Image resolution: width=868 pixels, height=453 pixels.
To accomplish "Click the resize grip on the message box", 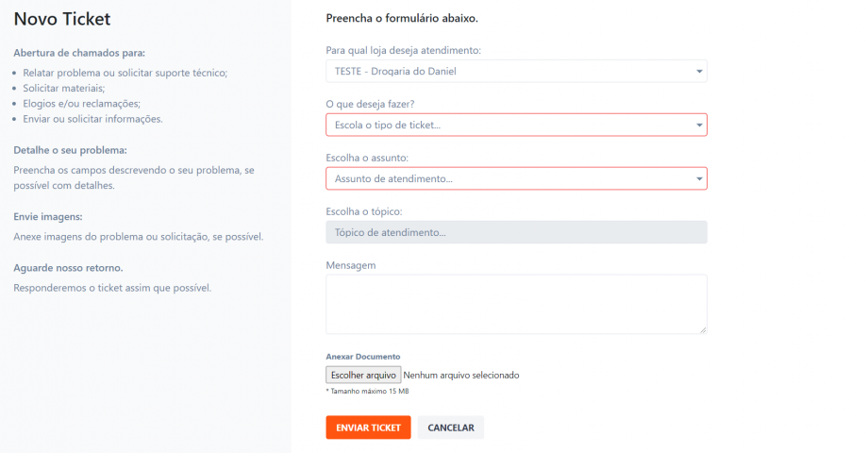I will [703, 329].
